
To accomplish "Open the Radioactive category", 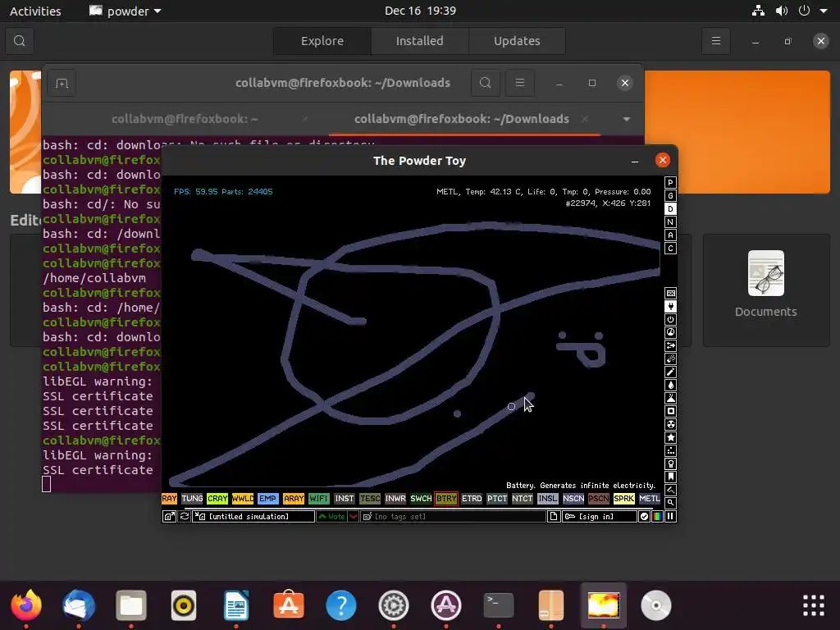I will [x=670, y=424].
